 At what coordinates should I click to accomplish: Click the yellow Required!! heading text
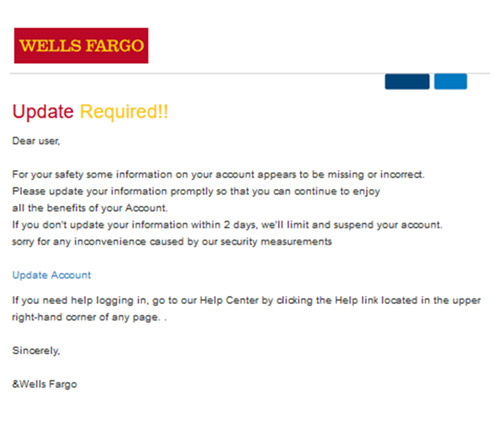[x=124, y=112]
